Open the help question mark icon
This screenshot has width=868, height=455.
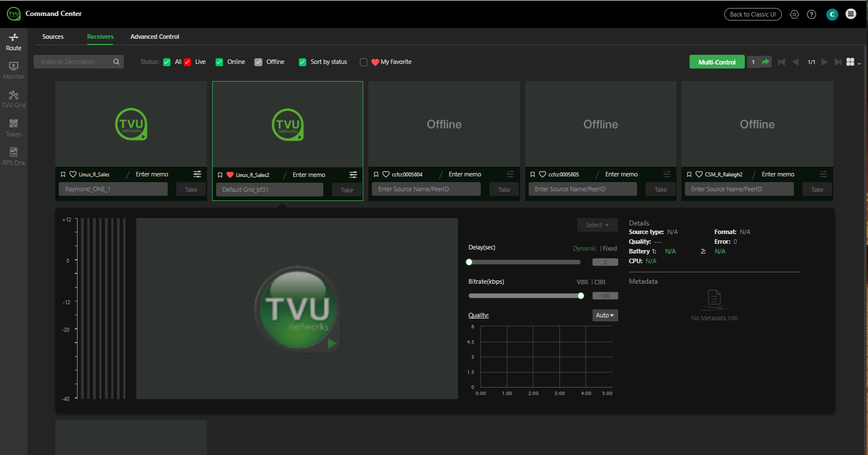812,14
